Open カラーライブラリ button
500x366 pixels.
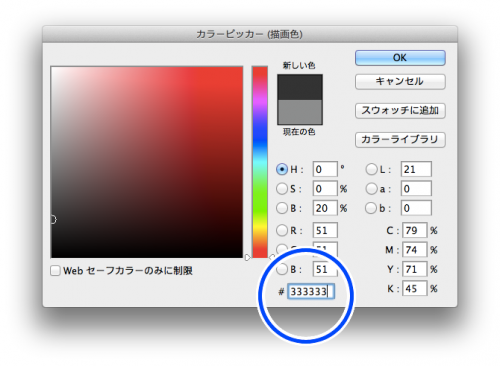click(400, 139)
